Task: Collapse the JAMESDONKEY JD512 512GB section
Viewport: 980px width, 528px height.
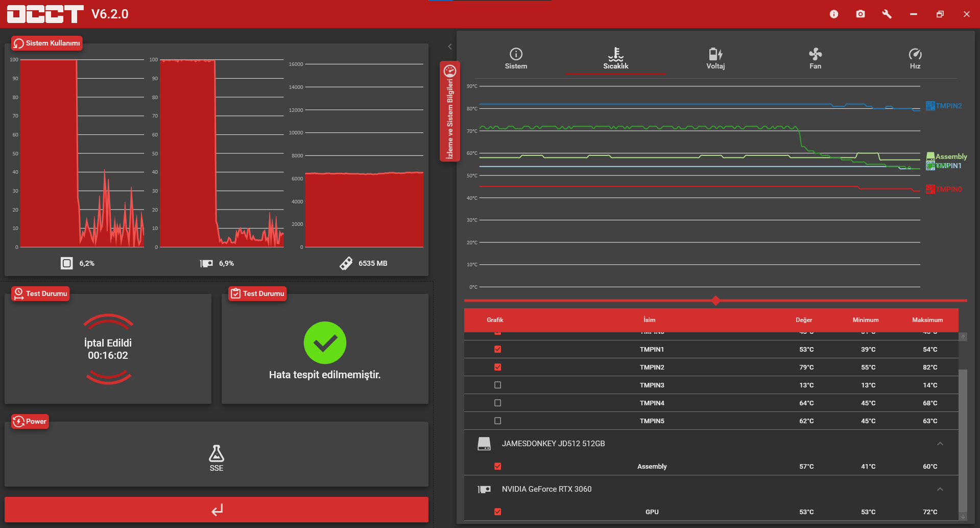Action: pyautogui.click(x=940, y=444)
